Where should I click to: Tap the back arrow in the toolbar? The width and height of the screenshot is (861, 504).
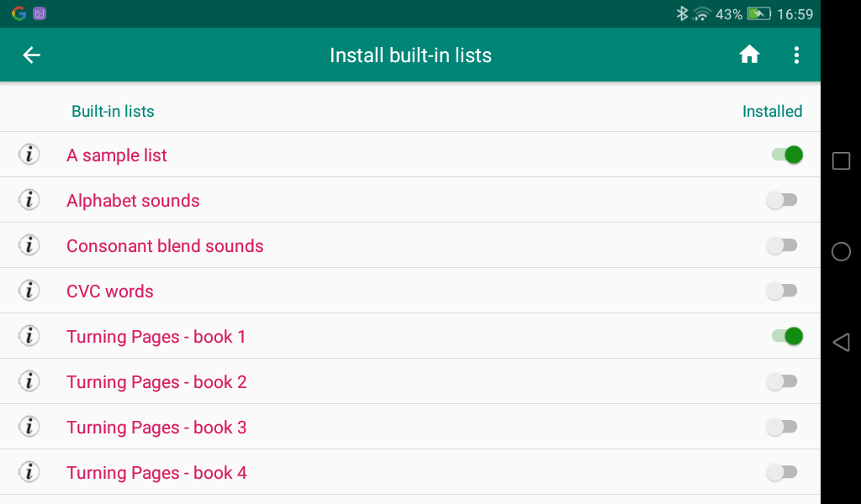coord(31,55)
